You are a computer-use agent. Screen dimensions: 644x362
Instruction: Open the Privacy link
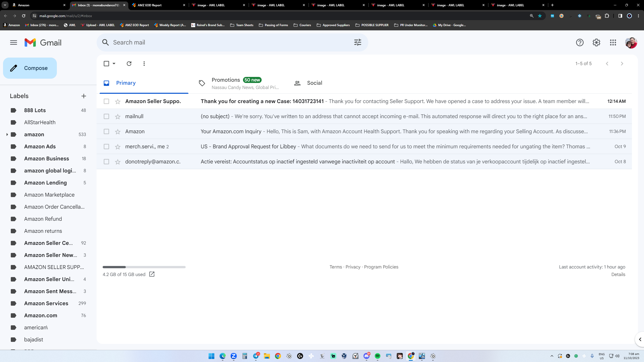pyautogui.click(x=353, y=267)
